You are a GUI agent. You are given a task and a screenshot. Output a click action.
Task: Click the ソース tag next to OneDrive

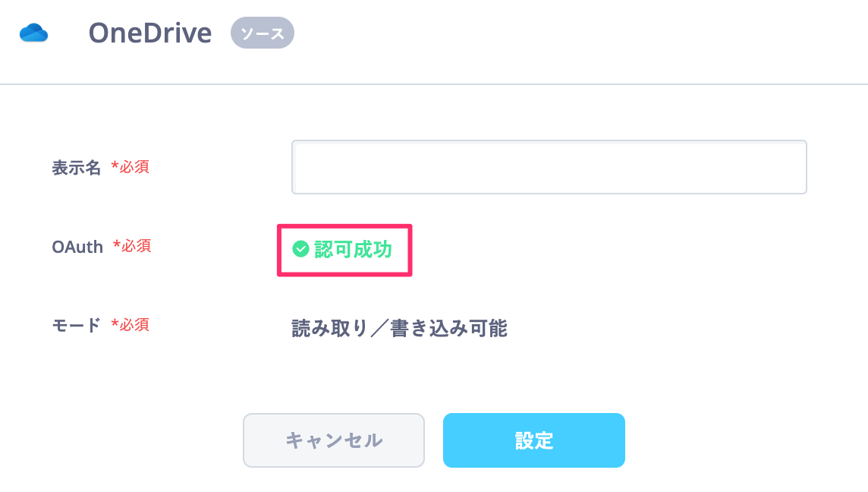click(262, 32)
